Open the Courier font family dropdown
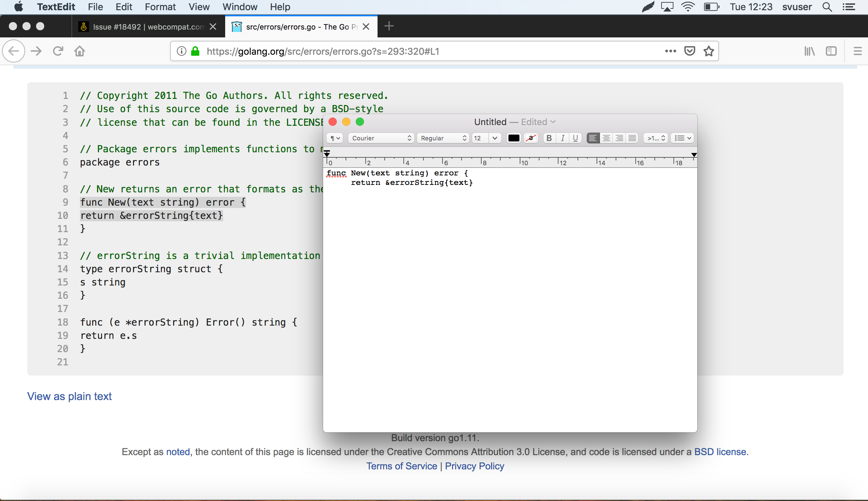The width and height of the screenshot is (868, 501). click(381, 138)
